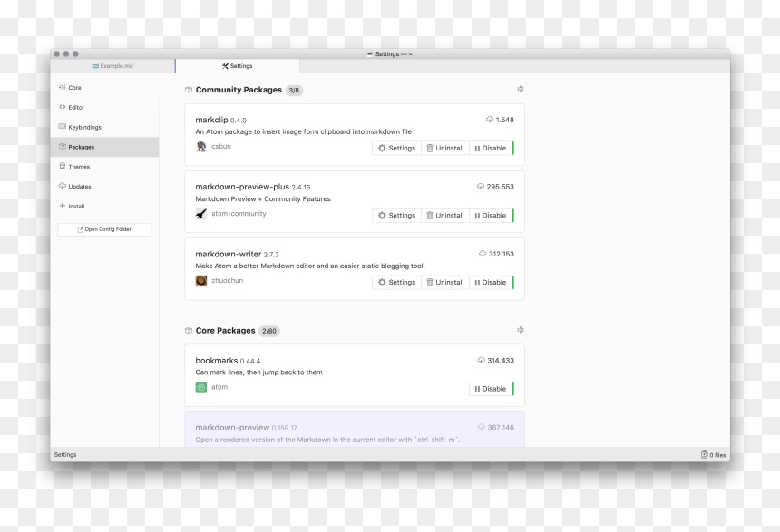The image size is (780, 532).
Task: Click the bookmarks download count icon
Action: click(x=481, y=360)
